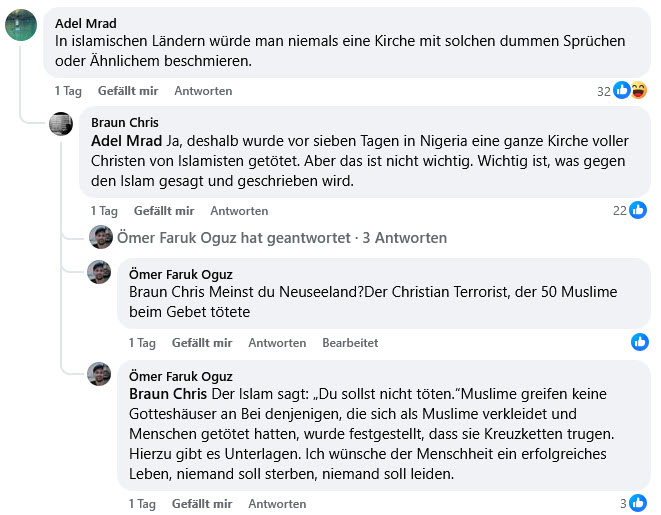Reply to Adel Mrad's comment via Antworten
661x515 pixels.
click(203, 91)
